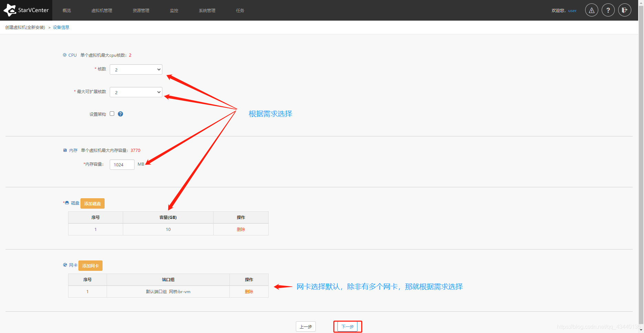The width and height of the screenshot is (644, 333).
Task: Open the 虚拟机管理 menu
Action: pyautogui.click(x=102, y=11)
